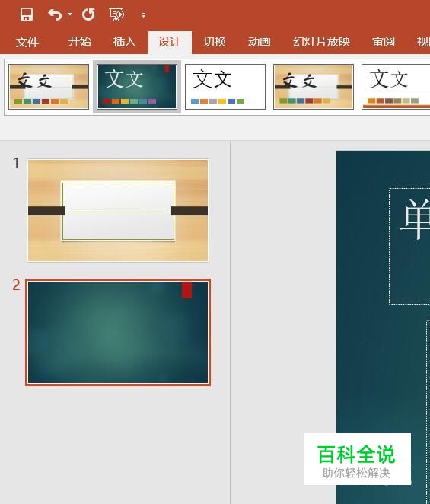Apply the fourth wood-texture theme thumbnail
Image resolution: width=430 pixels, height=504 pixels.
[x=314, y=87]
